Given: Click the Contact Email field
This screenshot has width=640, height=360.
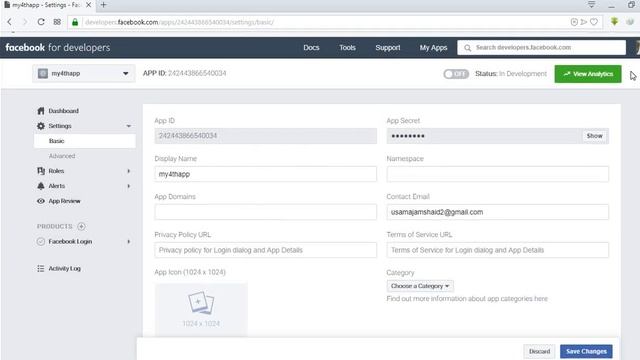Looking at the screenshot, I should click(x=498, y=212).
